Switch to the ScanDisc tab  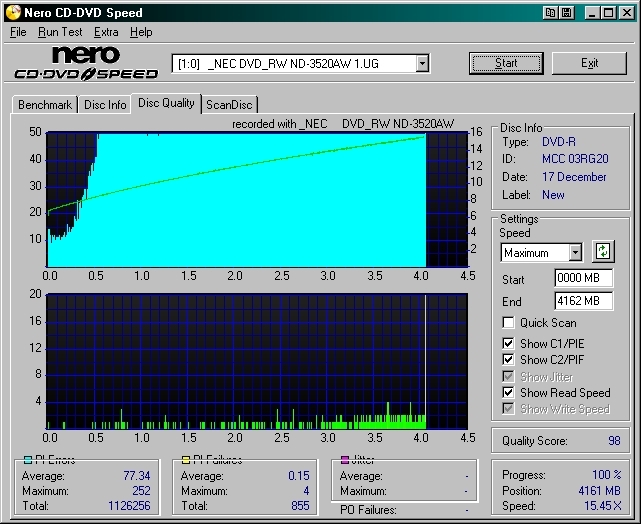(229, 105)
